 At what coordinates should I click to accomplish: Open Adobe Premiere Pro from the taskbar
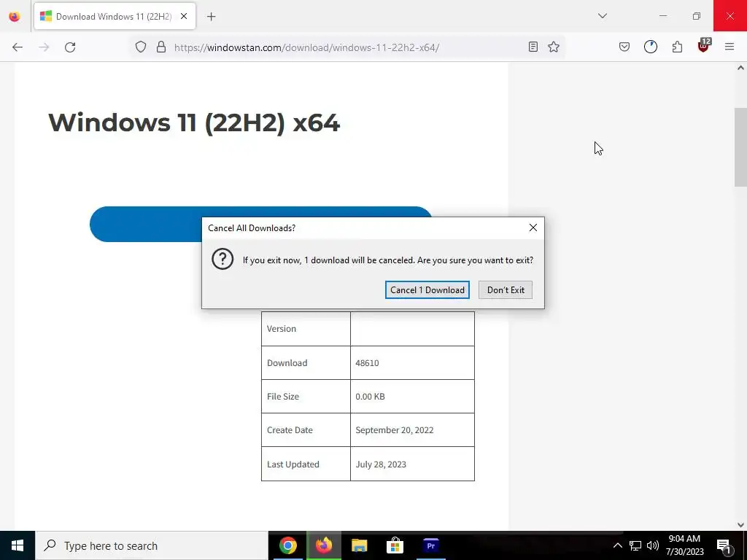[430, 545]
